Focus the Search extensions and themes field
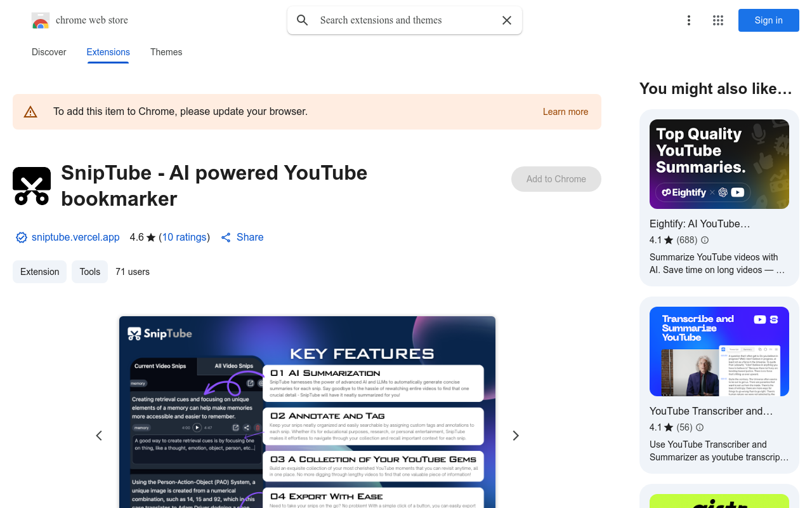The width and height of the screenshot is (812, 508). 406,20
